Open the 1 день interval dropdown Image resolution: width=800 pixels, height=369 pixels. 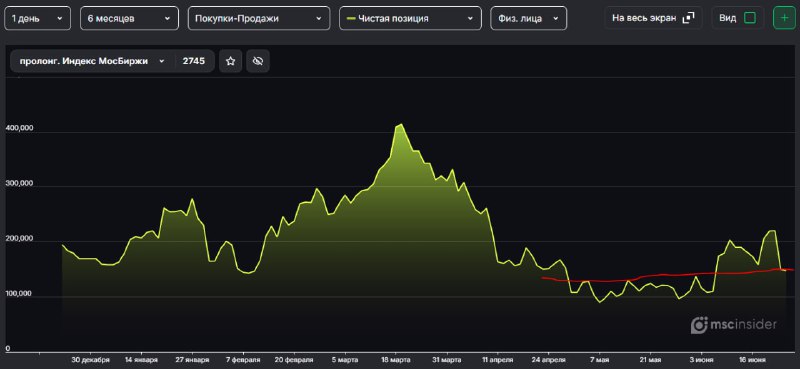click(38, 18)
